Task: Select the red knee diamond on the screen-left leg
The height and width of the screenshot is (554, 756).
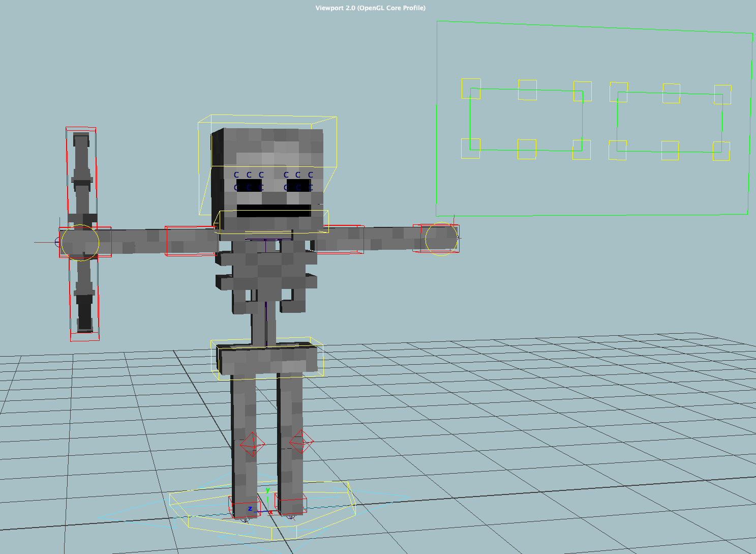Action: point(252,445)
